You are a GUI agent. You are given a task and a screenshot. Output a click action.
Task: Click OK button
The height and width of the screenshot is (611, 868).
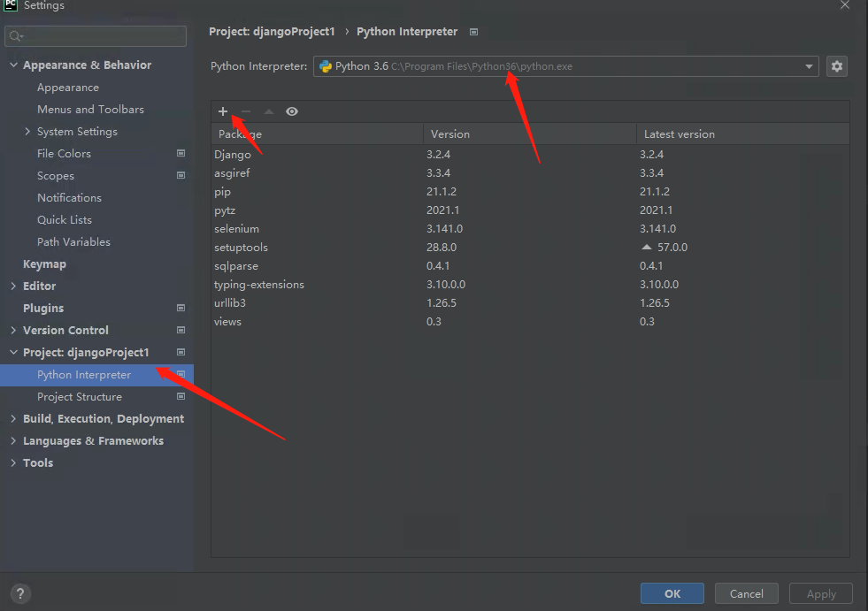[x=672, y=594]
